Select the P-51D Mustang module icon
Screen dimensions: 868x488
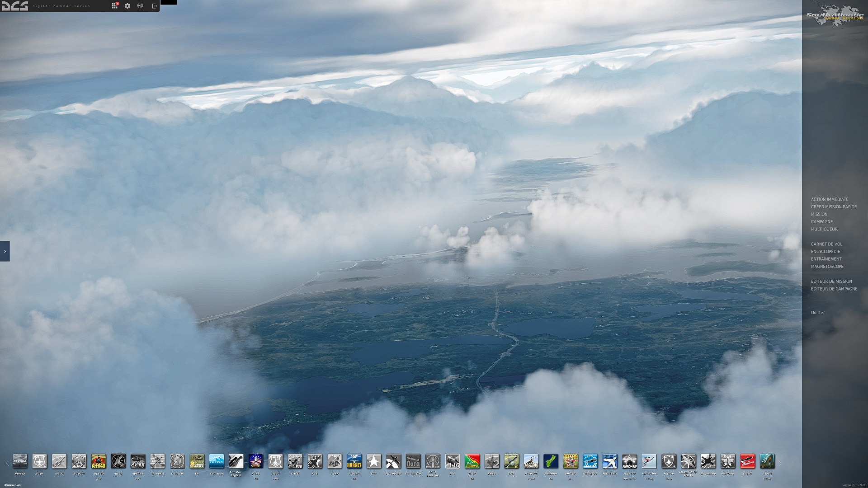coord(747,461)
